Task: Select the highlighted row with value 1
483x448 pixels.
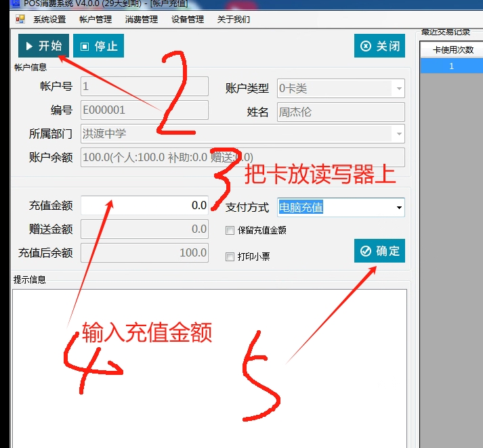Action: tap(451, 66)
